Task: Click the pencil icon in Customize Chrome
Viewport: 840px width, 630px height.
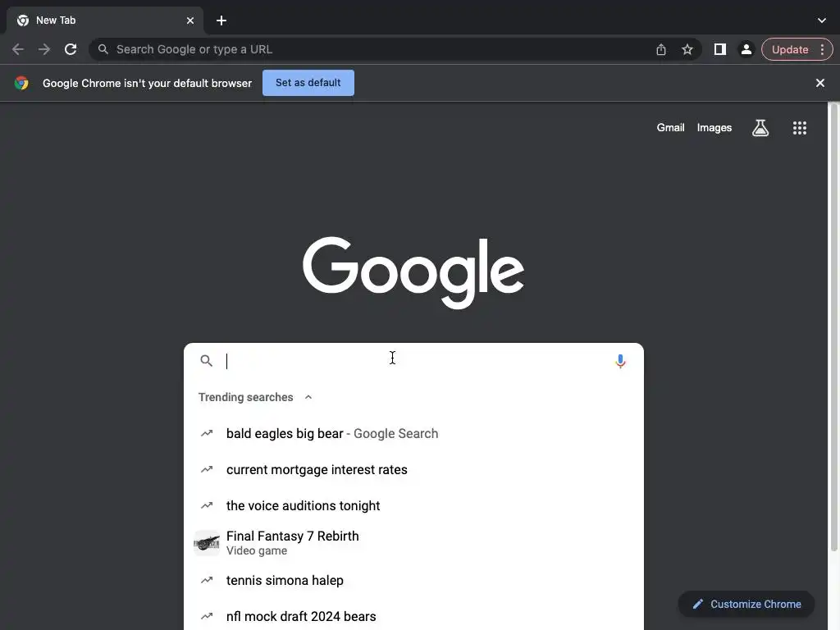Action: pos(697,605)
